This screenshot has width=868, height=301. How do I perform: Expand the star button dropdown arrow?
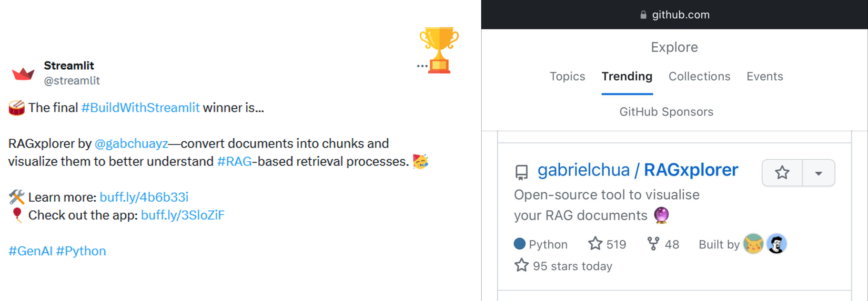pyautogui.click(x=818, y=173)
